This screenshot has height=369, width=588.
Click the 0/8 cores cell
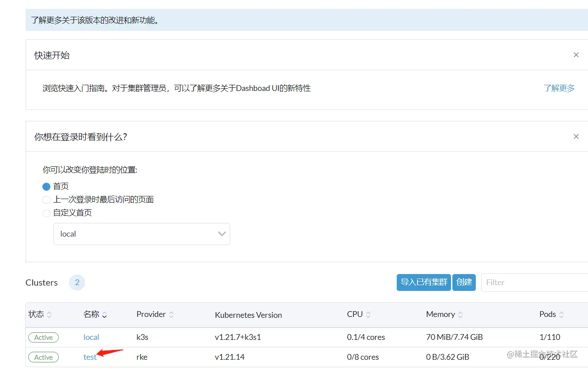(x=363, y=357)
